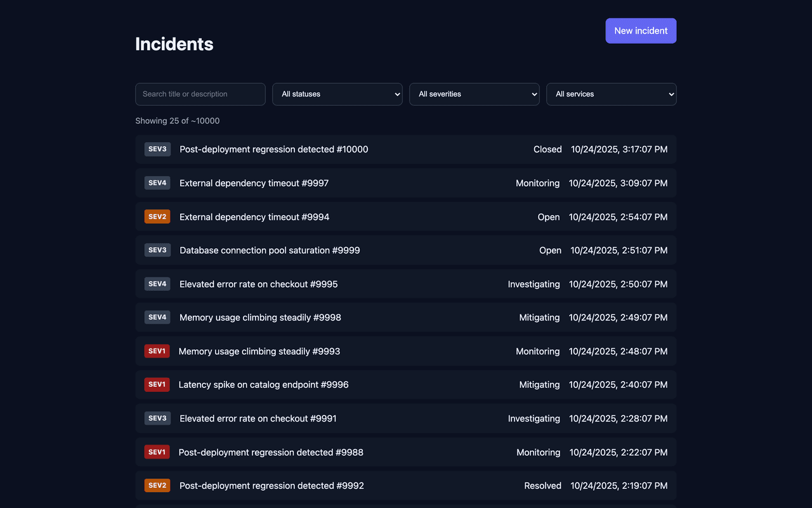The height and width of the screenshot is (508, 812).
Task: Click the SEV1 badge on incident #9993
Action: point(157,351)
